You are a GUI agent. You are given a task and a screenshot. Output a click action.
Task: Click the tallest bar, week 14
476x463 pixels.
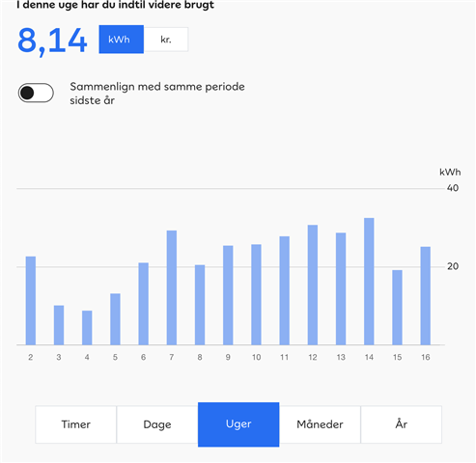pos(369,282)
